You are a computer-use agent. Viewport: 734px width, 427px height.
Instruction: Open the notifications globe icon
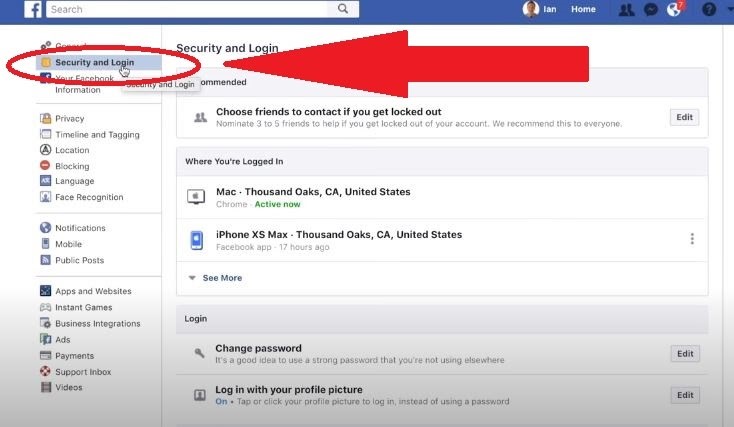675,9
